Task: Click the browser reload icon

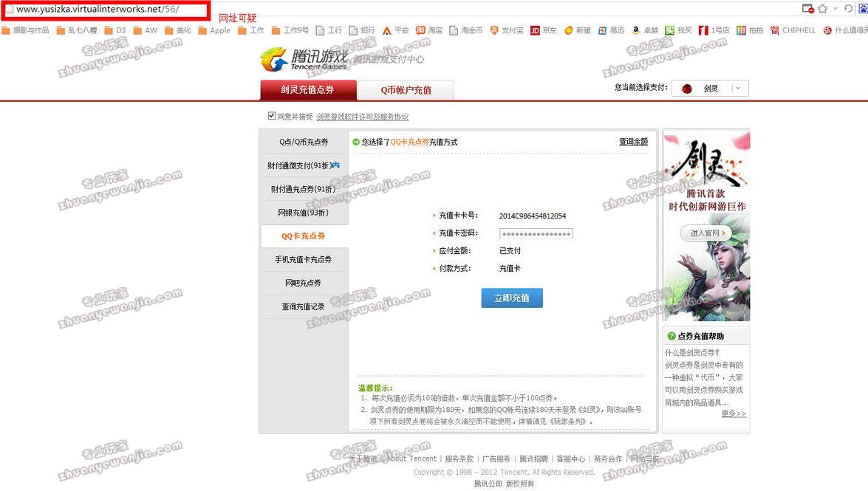Action: coord(848,9)
